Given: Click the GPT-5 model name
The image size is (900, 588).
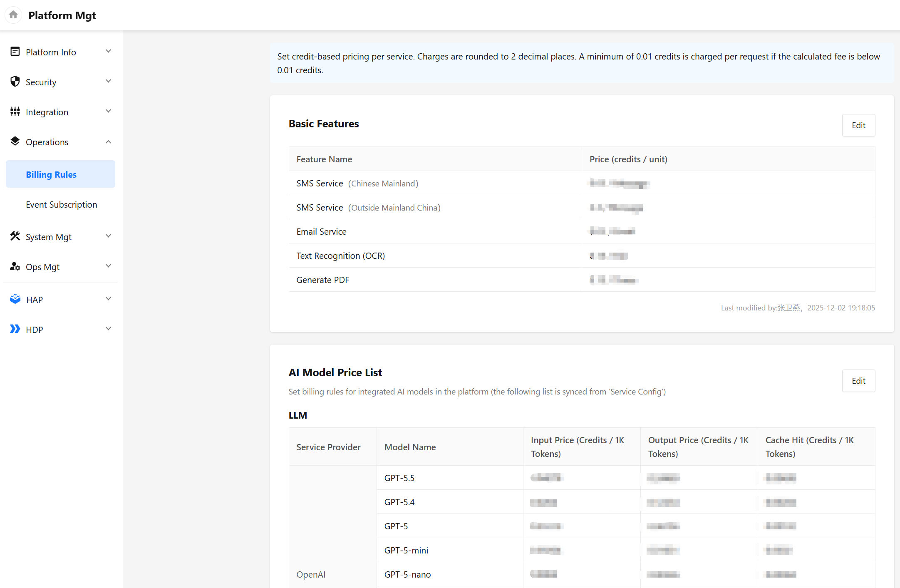Looking at the screenshot, I should (x=396, y=526).
